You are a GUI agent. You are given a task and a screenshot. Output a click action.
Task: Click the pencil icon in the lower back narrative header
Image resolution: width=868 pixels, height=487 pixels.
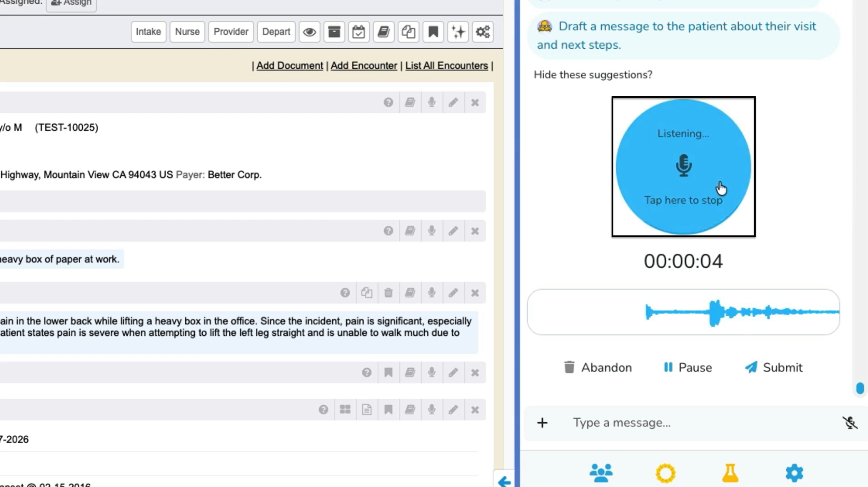pyautogui.click(x=453, y=293)
